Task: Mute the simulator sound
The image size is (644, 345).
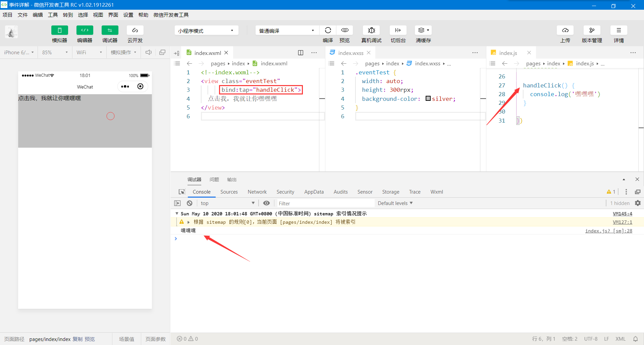Action: pyautogui.click(x=148, y=52)
